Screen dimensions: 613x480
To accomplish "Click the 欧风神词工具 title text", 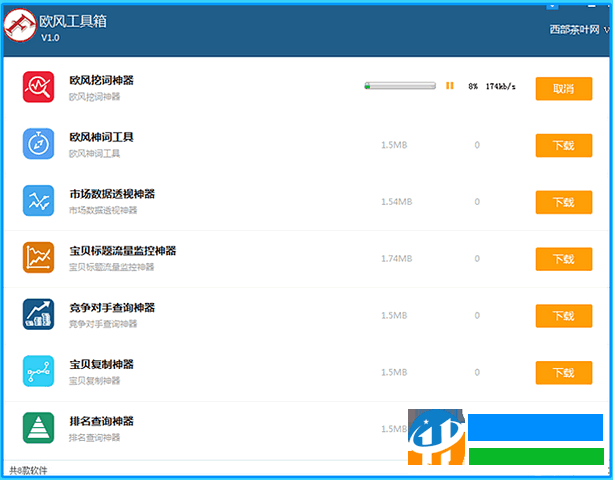I will pyautogui.click(x=102, y=137).
